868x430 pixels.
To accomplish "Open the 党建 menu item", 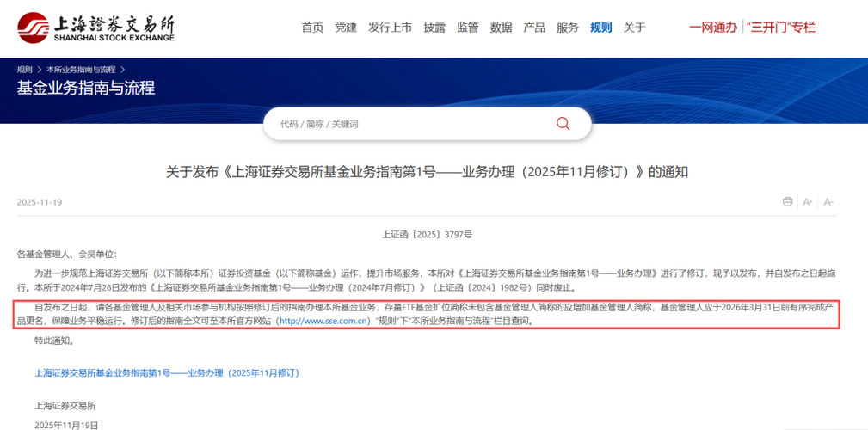I will coord(346,28).
